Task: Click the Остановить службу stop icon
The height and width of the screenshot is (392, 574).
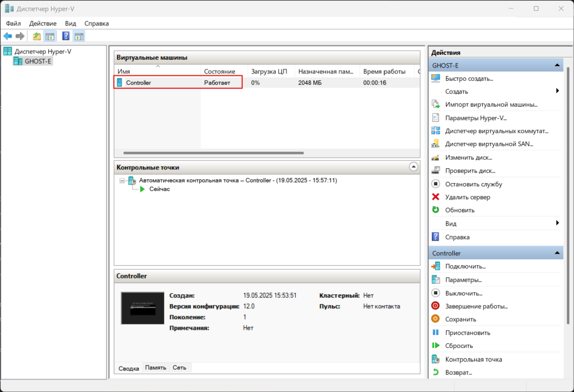Action: 436,184
